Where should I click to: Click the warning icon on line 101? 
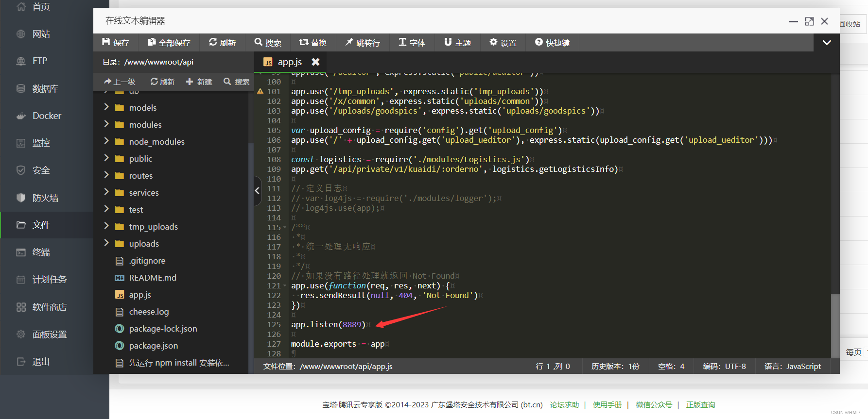tap(260, 91)
